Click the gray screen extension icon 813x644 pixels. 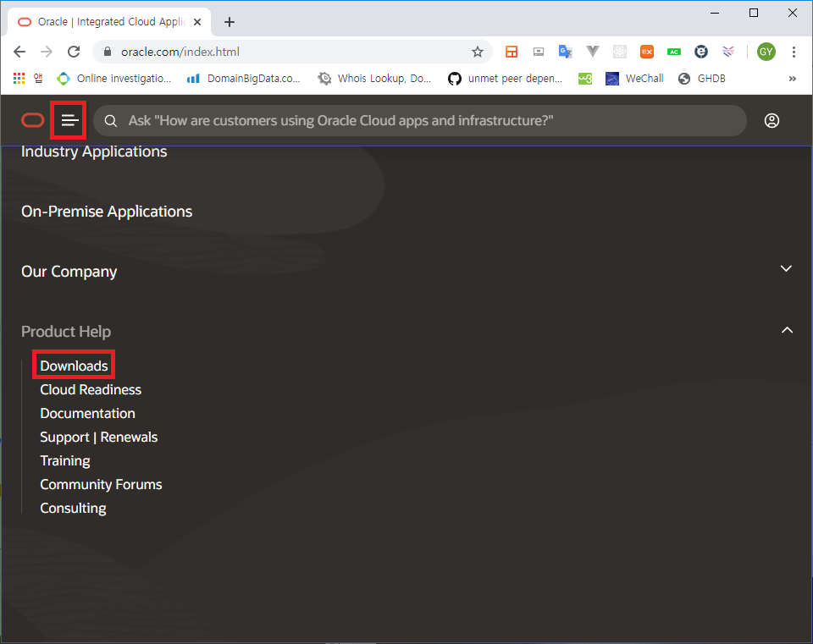pos(539,52)
